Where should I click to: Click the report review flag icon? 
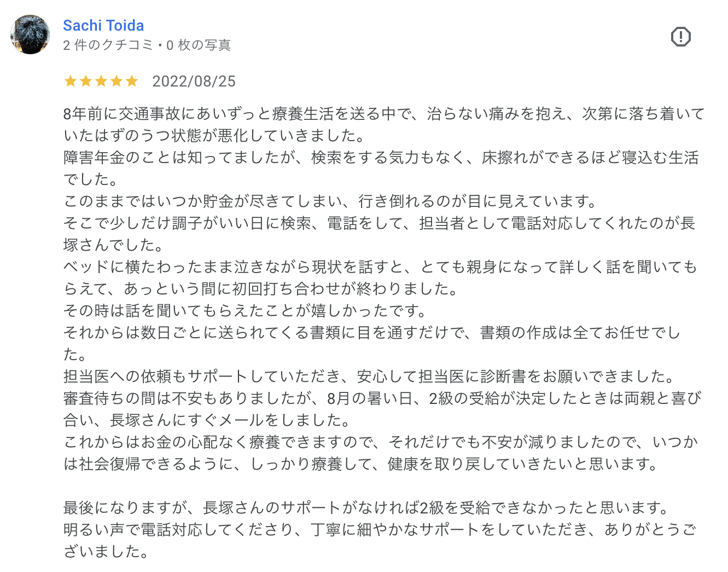[680, 37]
